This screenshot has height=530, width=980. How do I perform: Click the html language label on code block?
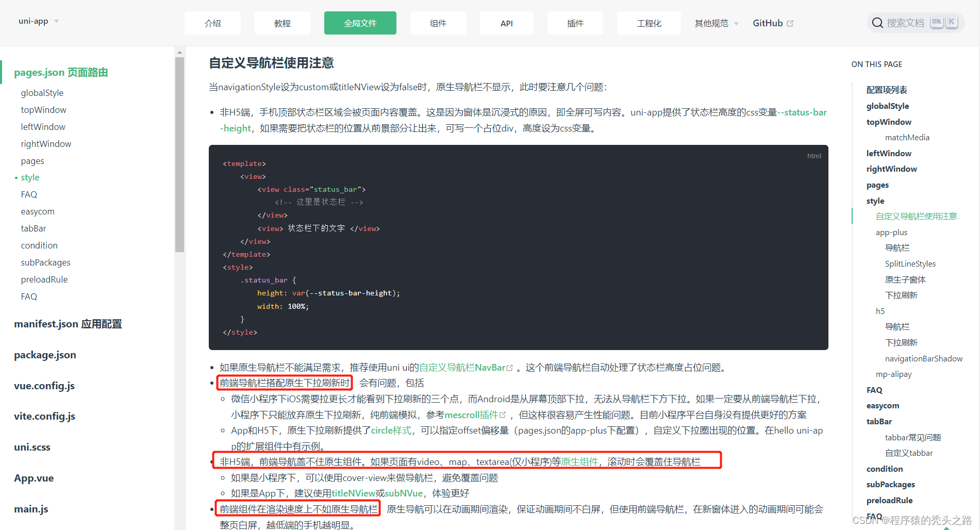(x=815, y=156)
